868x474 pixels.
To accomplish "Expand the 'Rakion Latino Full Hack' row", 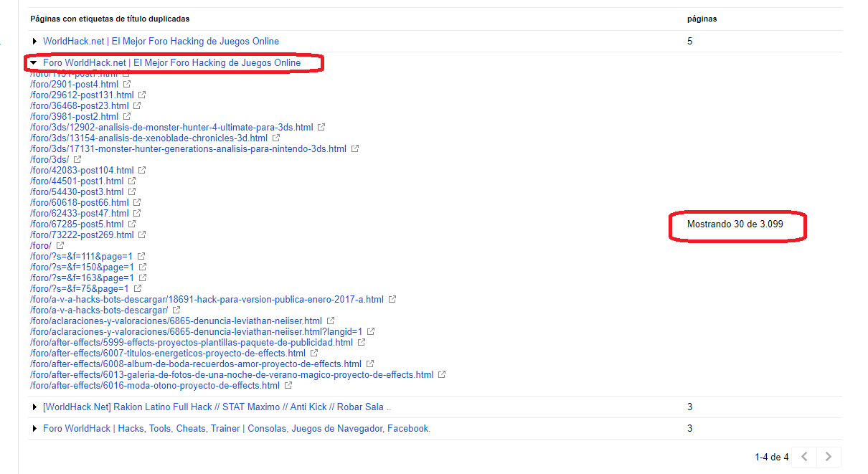I will 34,407.
